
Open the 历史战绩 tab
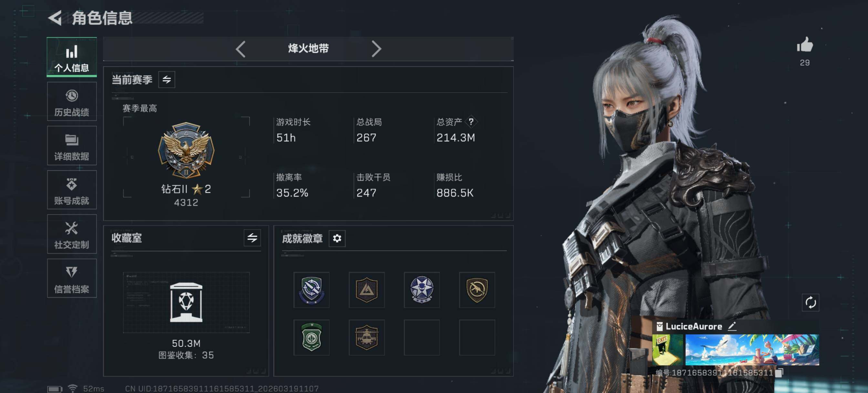coord(72,101)
